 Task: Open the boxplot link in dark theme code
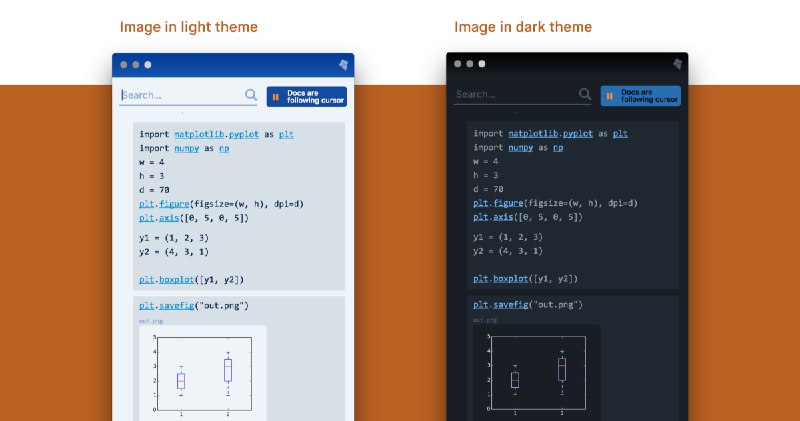[511, 279]
